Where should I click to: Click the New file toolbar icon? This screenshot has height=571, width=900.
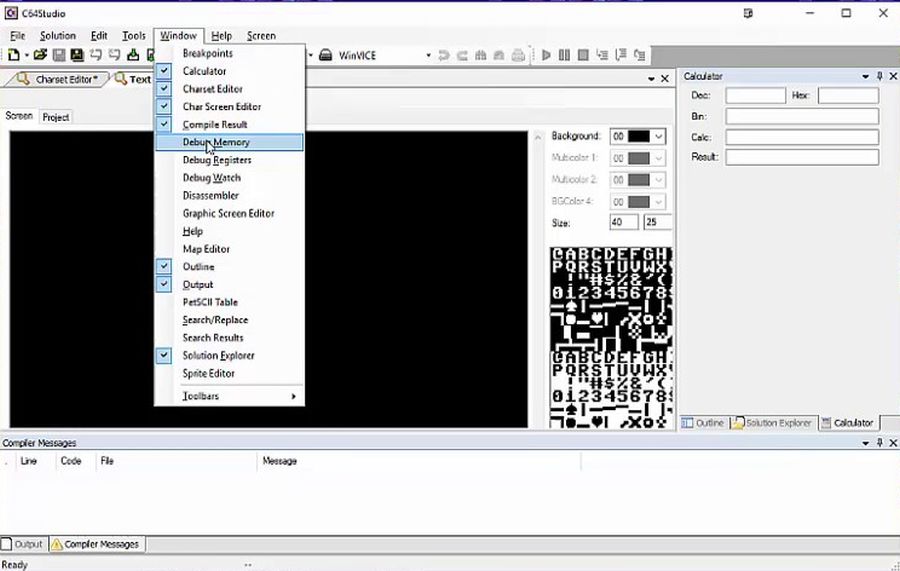pyautogui.click(x=13, y=55)
